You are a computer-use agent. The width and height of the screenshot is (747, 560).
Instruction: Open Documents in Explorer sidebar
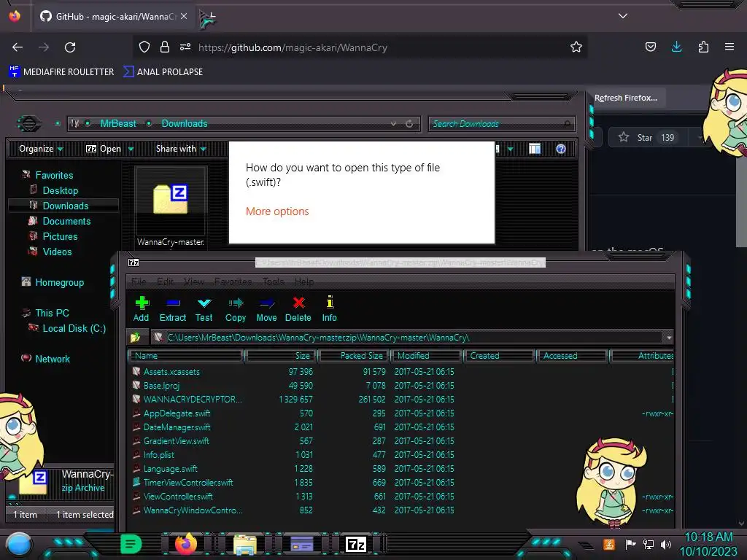point(66,221)
